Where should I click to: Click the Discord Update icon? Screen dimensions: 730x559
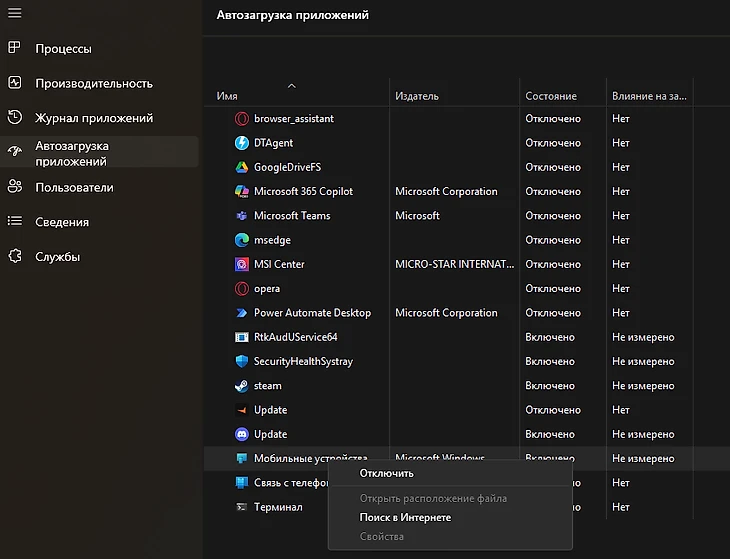pos(241,434)
